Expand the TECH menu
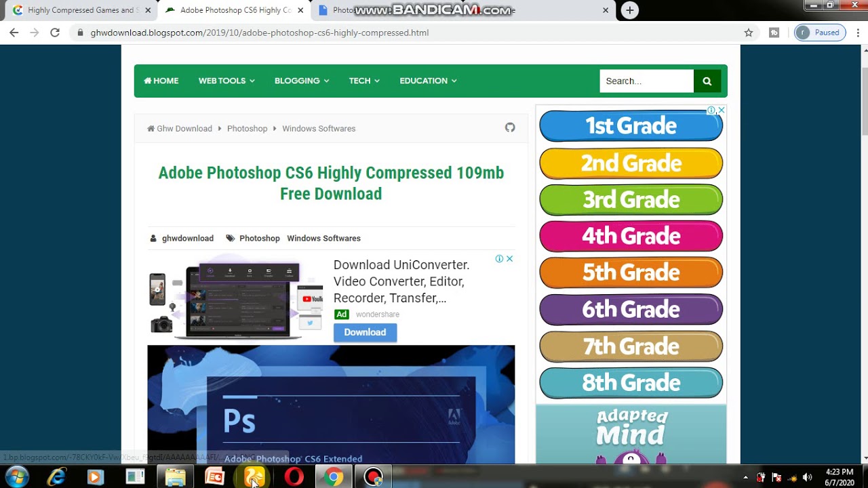868x488 pixels. [x=364, y=81]
